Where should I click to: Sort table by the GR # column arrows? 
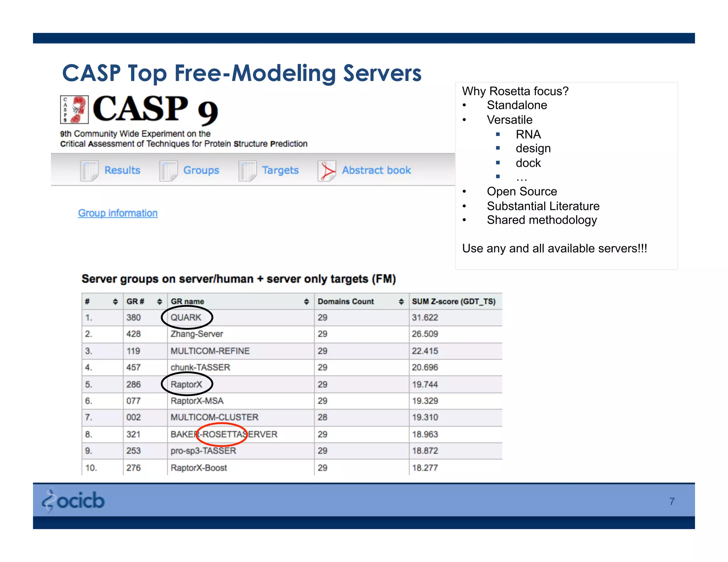pos(160,302)
